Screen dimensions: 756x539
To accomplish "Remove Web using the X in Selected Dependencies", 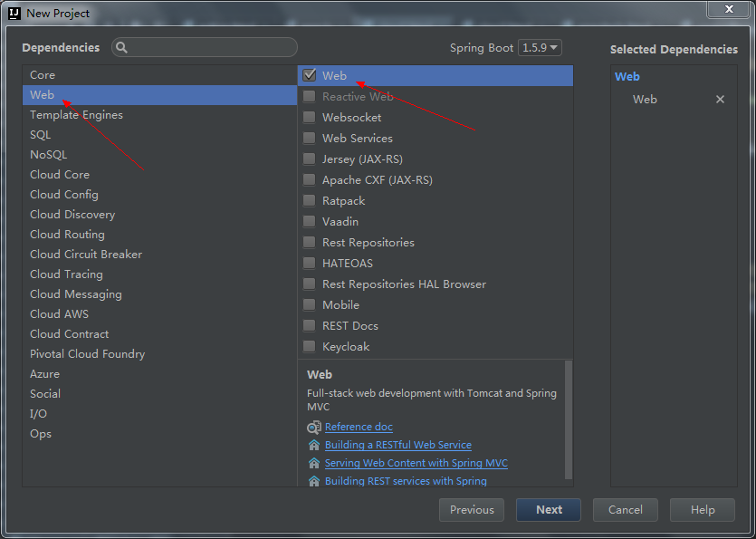I will pyautogui.click(x=720, y=99).
